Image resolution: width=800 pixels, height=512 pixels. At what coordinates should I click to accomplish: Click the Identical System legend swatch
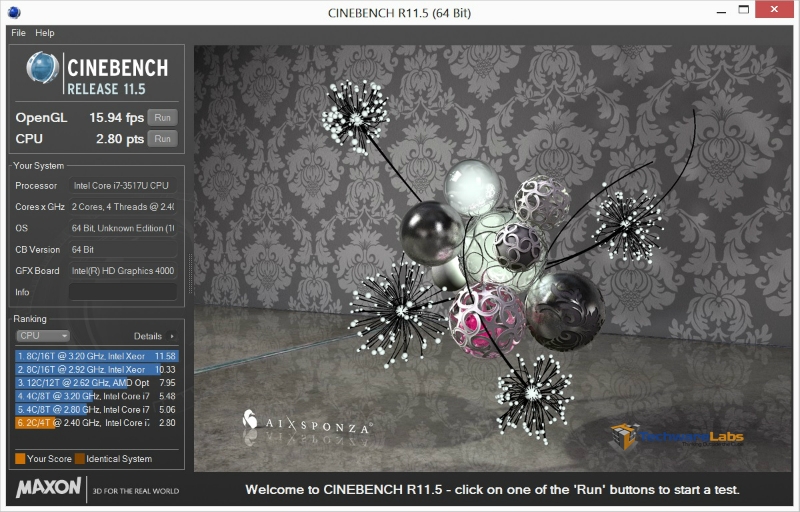tap(80, 458)
